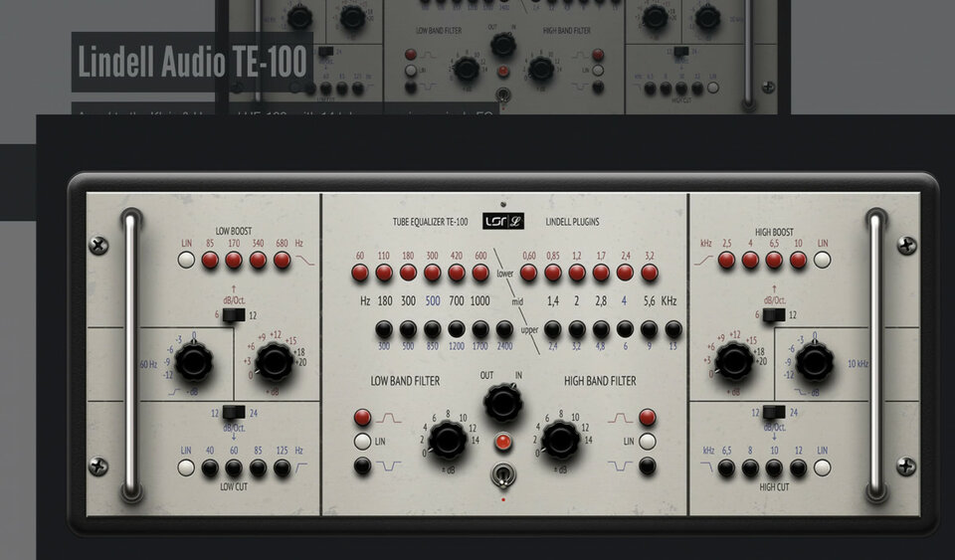This screenshot has width=955, height=560.
Task: Choose the black 9 kHz upper button
Action: pyautogui.click(x=650, y=329)
